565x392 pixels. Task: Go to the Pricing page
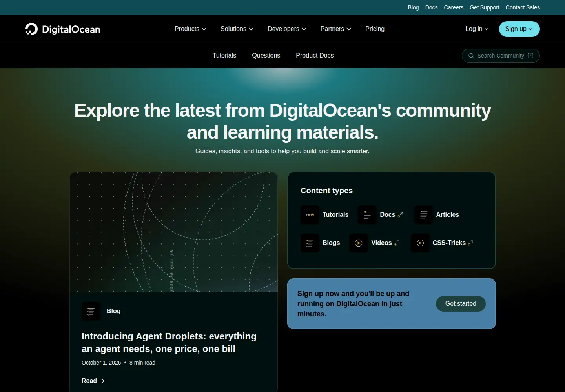[x=375, y=29]
